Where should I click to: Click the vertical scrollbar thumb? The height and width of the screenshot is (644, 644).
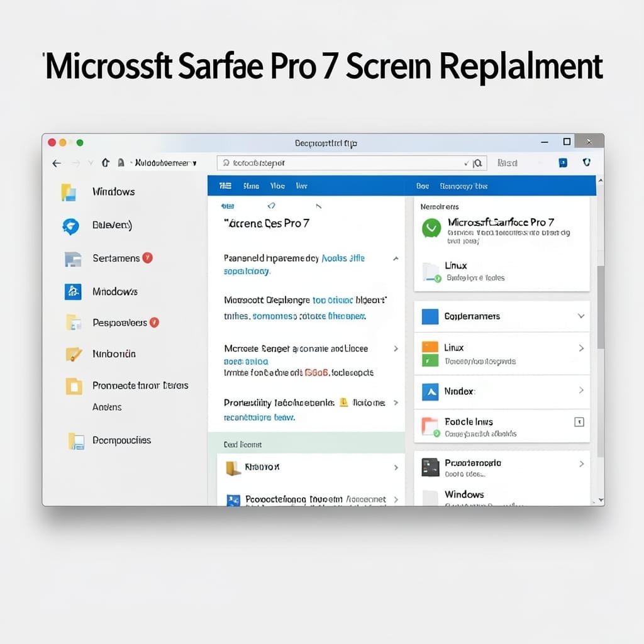coord(601,307)
